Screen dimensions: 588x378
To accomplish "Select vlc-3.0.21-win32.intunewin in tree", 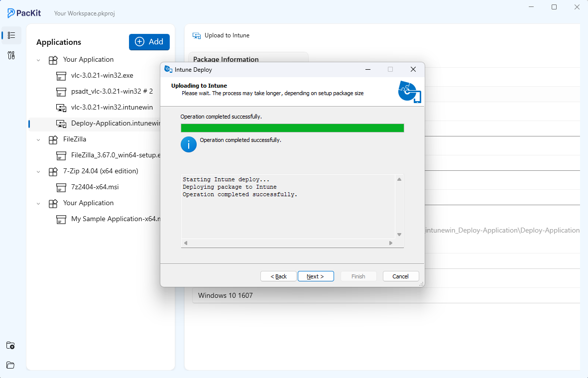I will pyautogui.click(x=112, y=107).
